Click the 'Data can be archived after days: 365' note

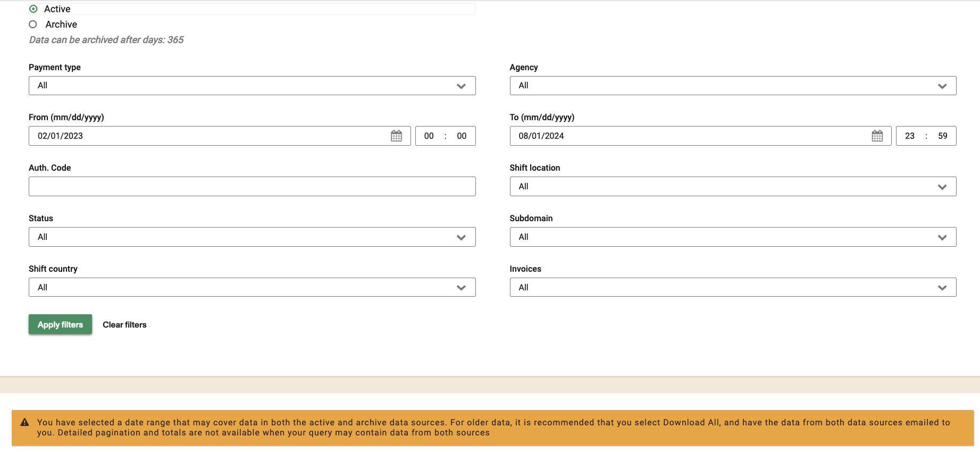pyautogui.click(x=106, y=40)
